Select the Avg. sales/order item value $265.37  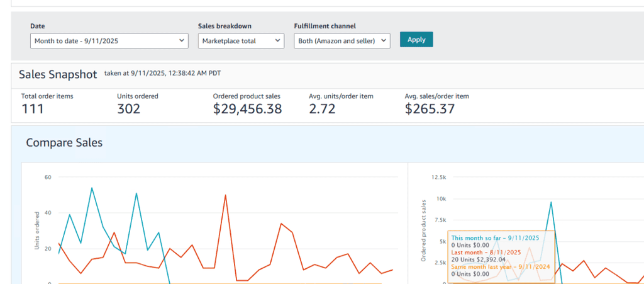[429, 109]
